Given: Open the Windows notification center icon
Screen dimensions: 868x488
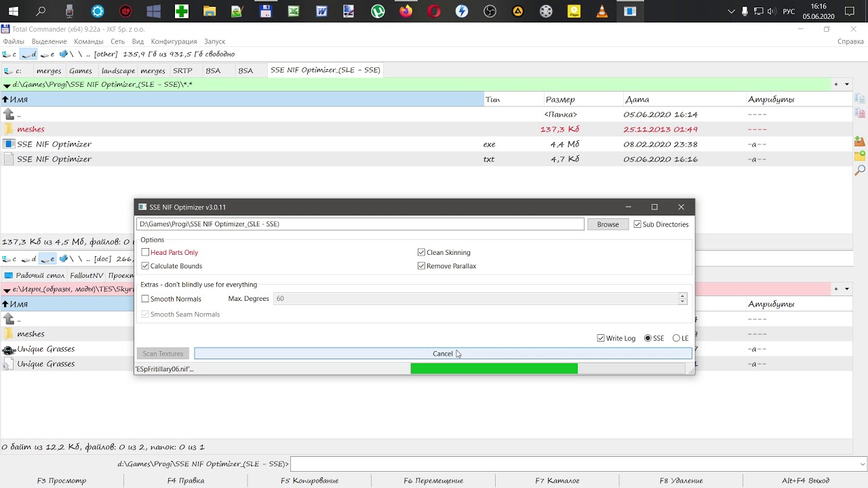Looking at the screenshot, I should click(850, 12).
